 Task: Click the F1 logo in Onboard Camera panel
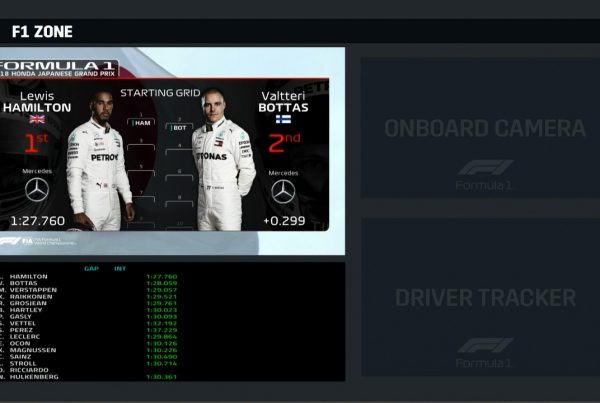pos(485,168)
